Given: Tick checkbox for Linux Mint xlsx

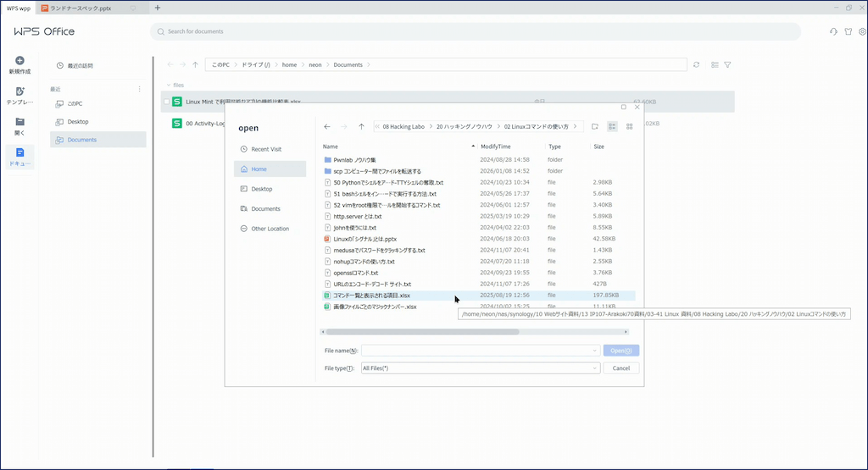Looking at the screenshot, I should click(x=167, y=102).
